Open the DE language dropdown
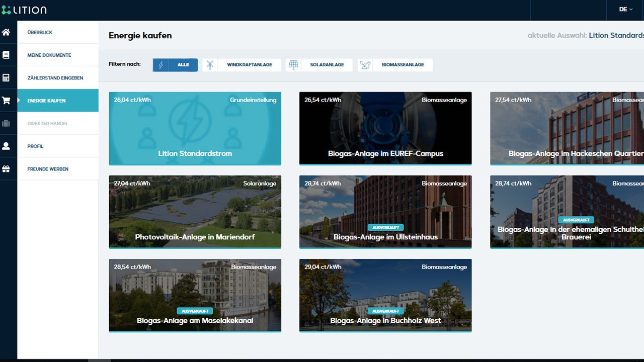 626,10
